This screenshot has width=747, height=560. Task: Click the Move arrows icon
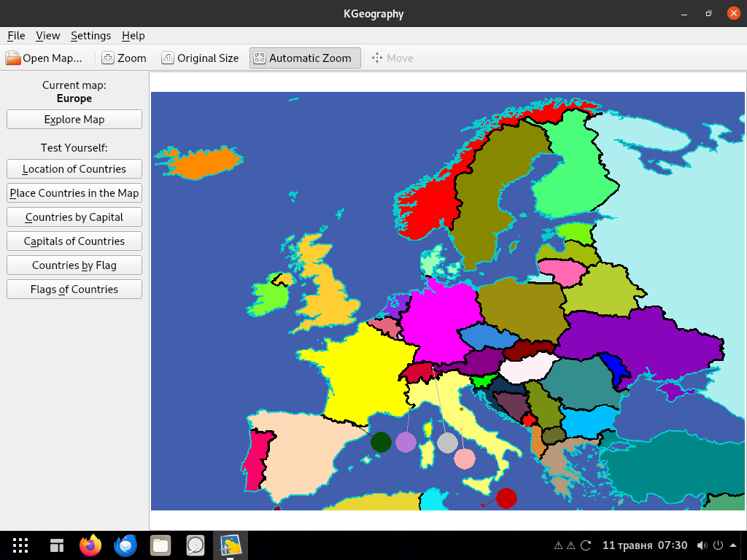point(377,58)
